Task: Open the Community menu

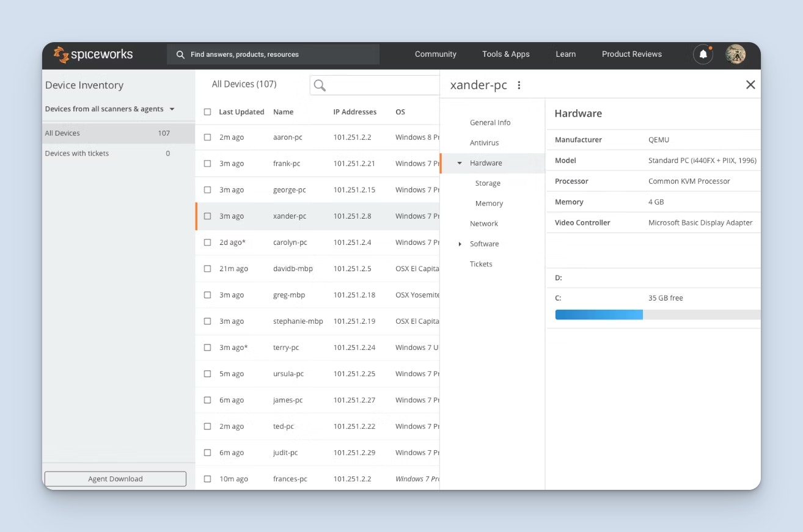Action: point(435,54)
